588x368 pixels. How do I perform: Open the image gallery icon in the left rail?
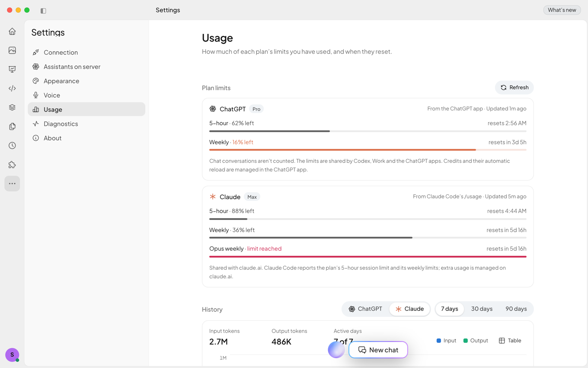tap(12, 50)
